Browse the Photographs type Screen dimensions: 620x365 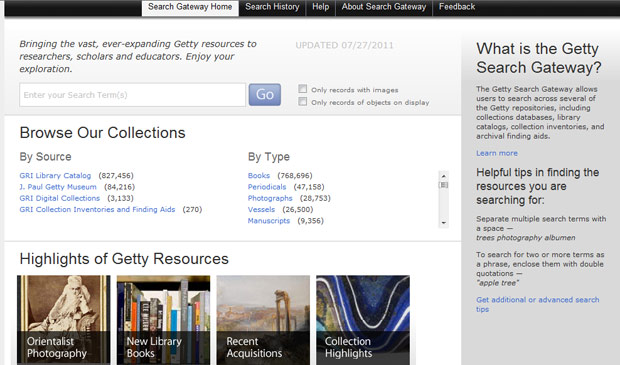click(x=270, y=198)
